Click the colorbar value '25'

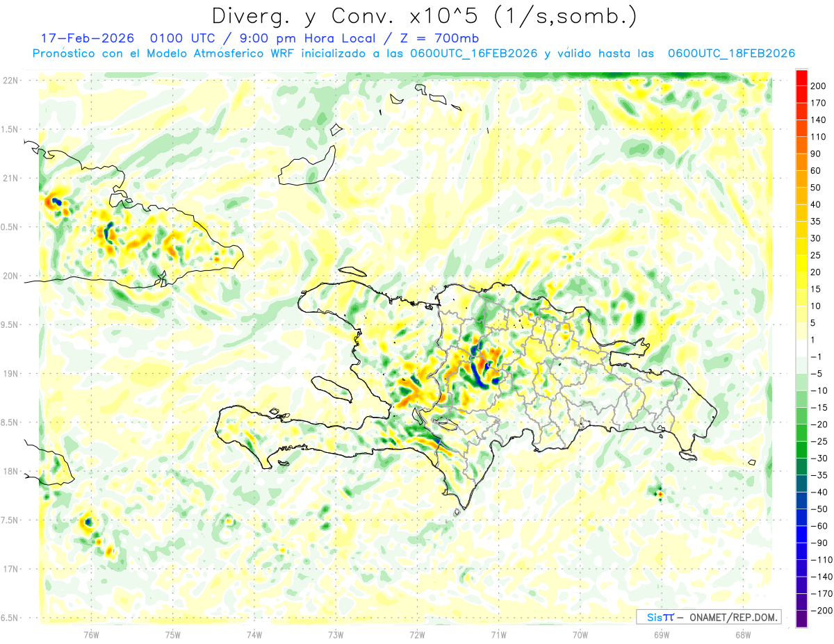(817, 256)
